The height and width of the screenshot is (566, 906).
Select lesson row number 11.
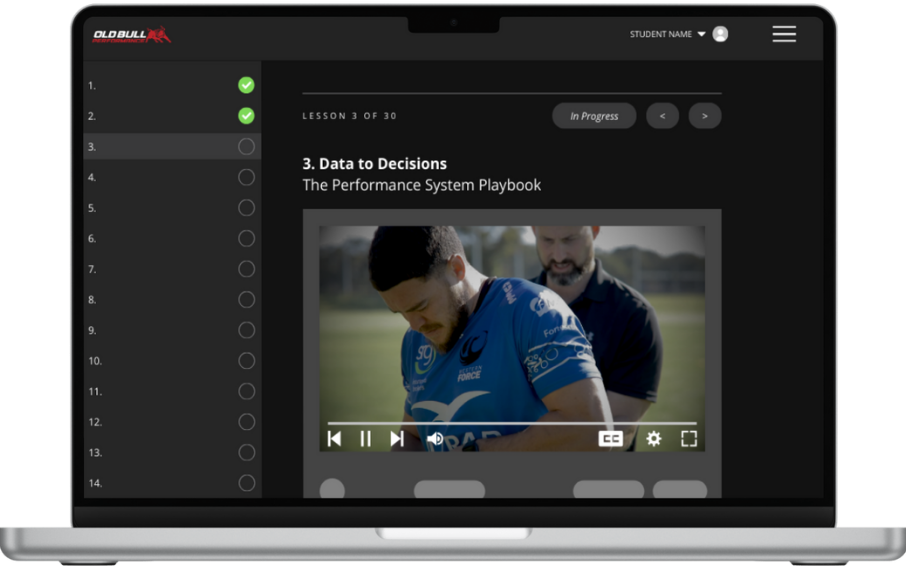pos(172,392)
